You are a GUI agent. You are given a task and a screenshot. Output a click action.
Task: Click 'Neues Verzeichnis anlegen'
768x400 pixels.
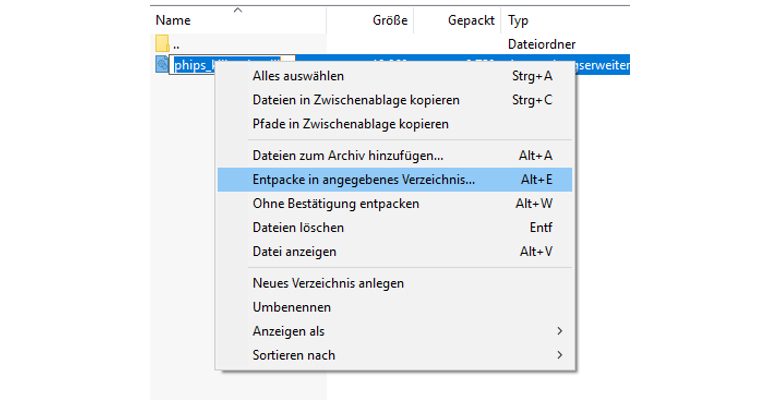328,283
